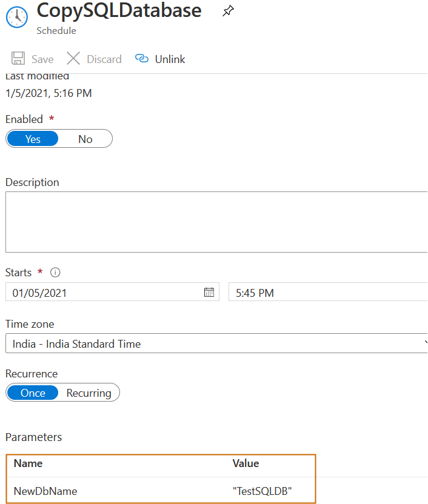Click the Unlink toolbar label
The height and width of the screenshot is (504, 428).
[x=170, y=59]
